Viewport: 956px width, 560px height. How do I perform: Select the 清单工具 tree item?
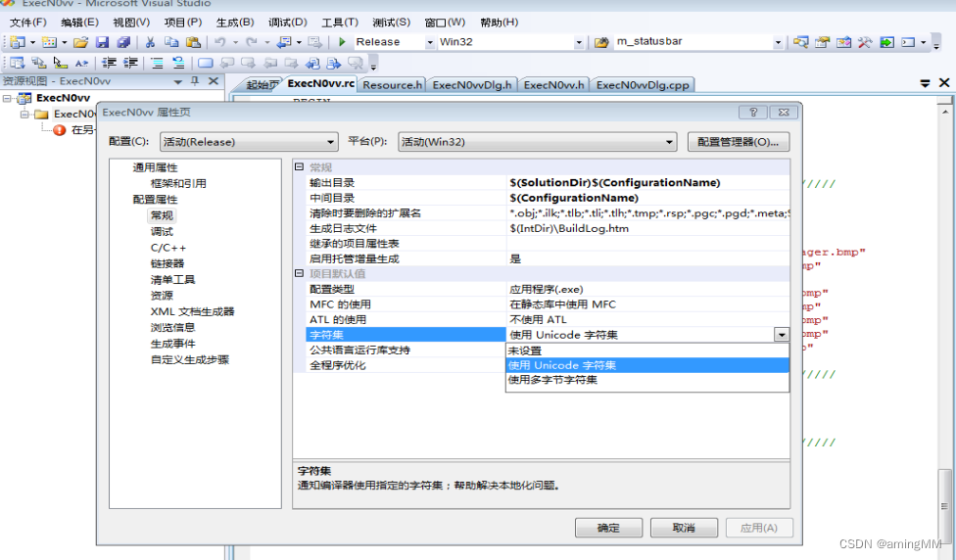172,279
